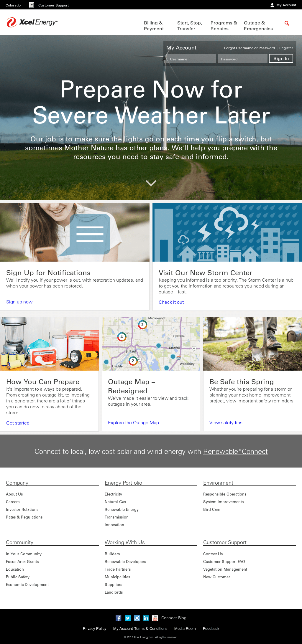This screenshot has height=644, width=302.
Task: Click Rates & Regulations footer link
Action: [x=24, y=517]
